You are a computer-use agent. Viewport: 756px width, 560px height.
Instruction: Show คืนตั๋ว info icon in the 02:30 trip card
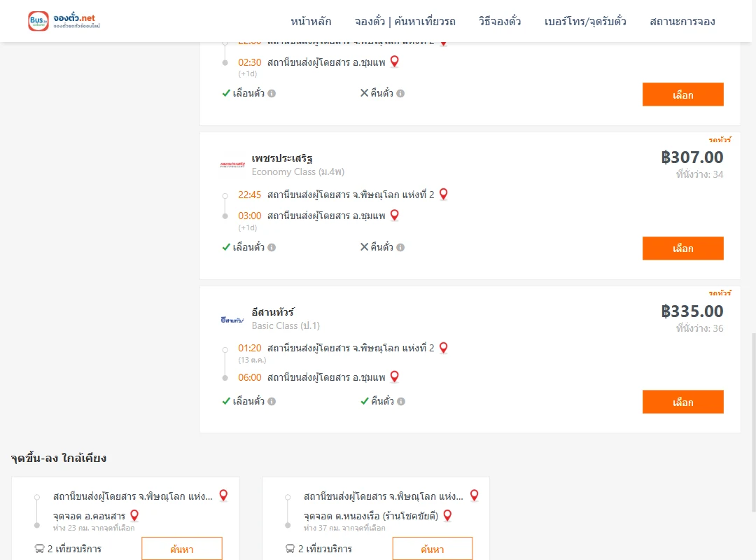coord(400,94)
